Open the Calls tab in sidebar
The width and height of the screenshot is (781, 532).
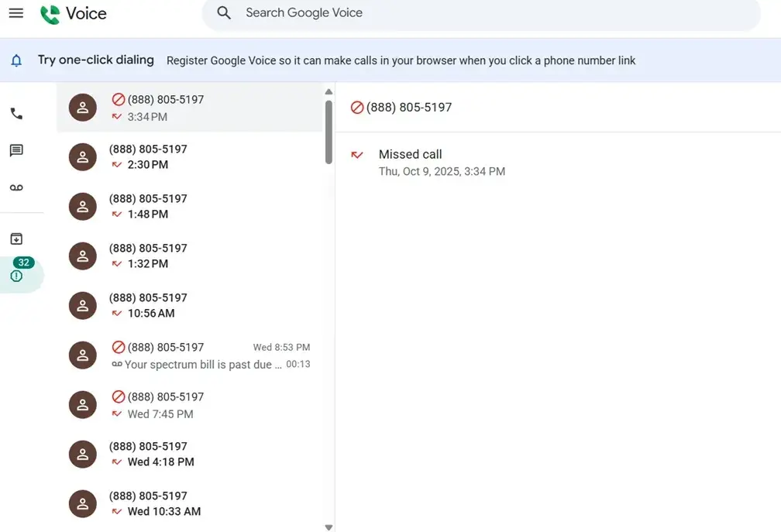point(16,114)
